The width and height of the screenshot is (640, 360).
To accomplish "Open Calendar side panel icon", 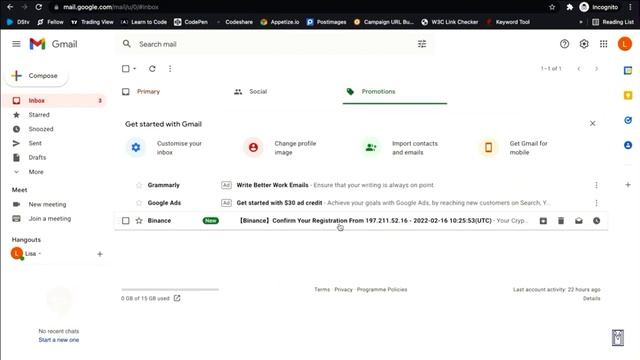I will [x=628, y=70].
